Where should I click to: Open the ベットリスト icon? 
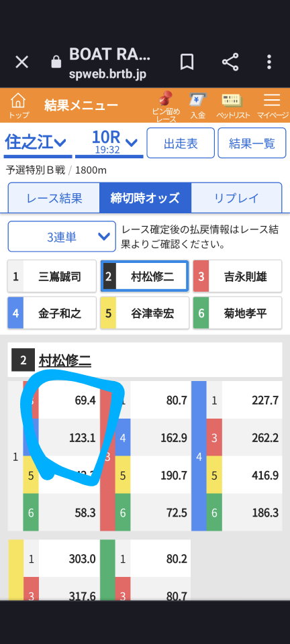tap(233, 105)
